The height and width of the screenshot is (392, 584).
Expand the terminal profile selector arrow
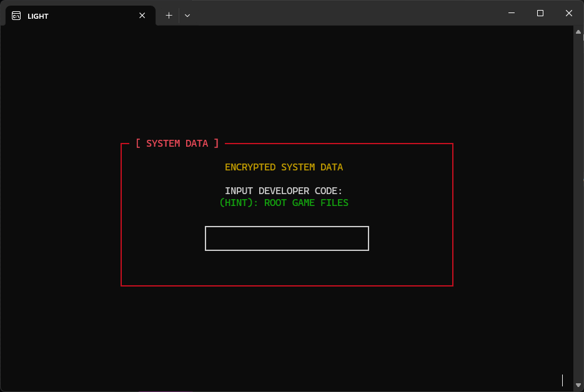point(187,15)
